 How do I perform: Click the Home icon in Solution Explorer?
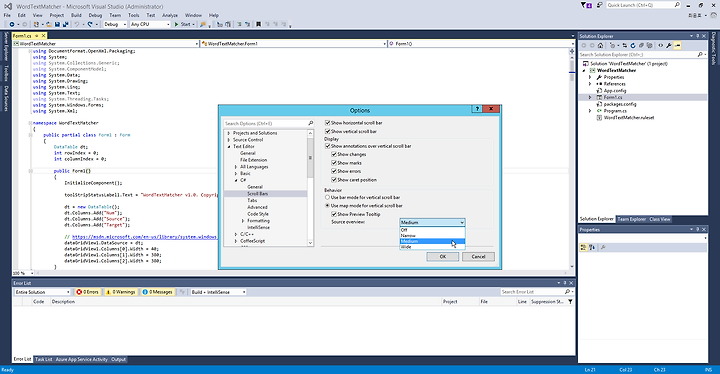click(x=600, y=45)
